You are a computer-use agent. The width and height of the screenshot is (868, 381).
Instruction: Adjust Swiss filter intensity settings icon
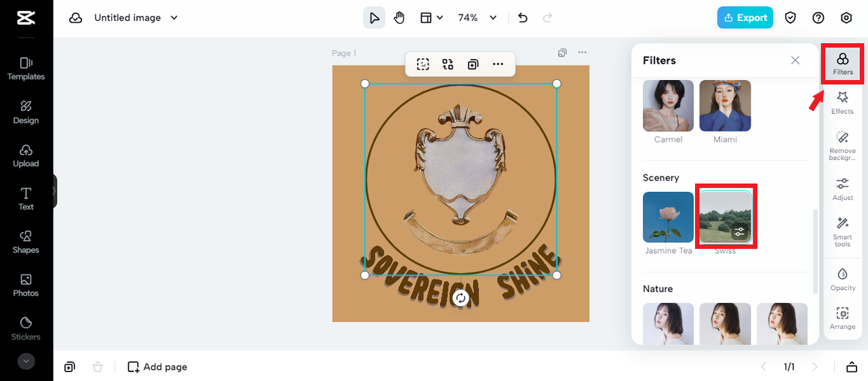(x=739, y=232)
